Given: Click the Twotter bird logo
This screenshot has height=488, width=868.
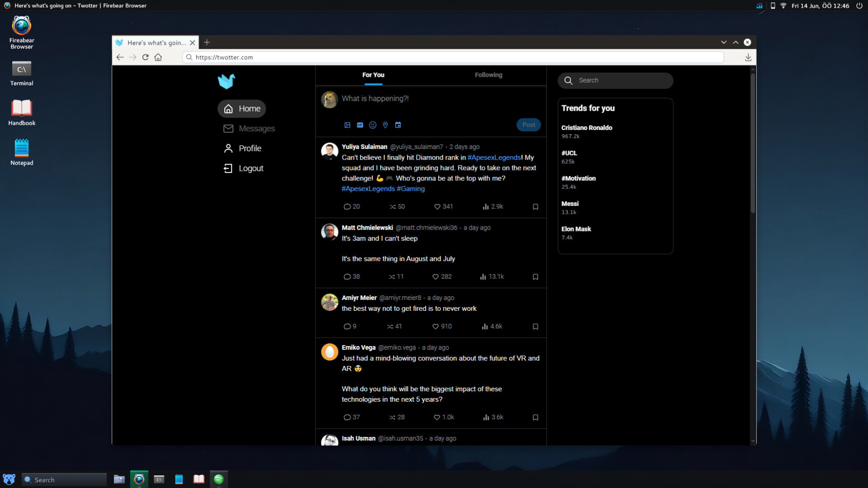Looking at the screenshot, I should click(x=226, y=81).
